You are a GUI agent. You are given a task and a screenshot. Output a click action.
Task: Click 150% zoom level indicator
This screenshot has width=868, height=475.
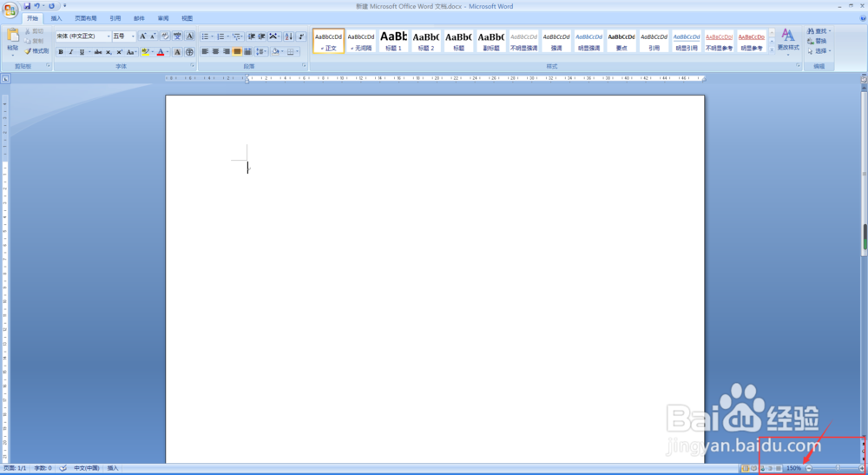[x=794, y=468]
